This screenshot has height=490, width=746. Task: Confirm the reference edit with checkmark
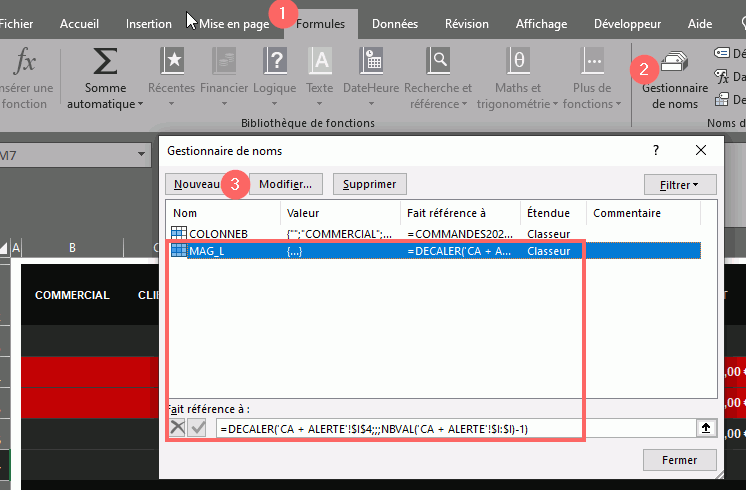pos(200,428)
